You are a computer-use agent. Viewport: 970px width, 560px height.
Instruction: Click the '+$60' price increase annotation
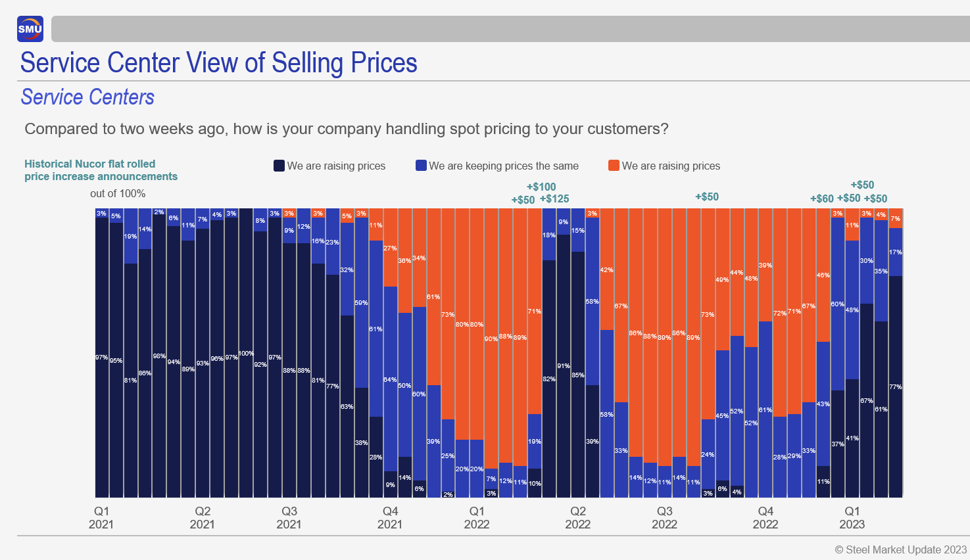pos(821,199)
